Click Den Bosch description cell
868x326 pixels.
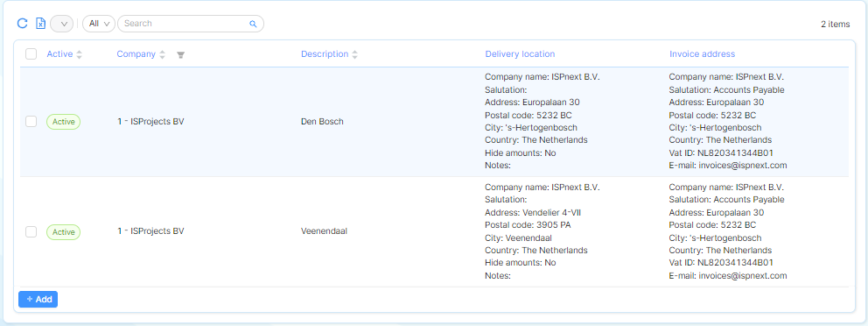pyautogui.click(x=322, y=122)
